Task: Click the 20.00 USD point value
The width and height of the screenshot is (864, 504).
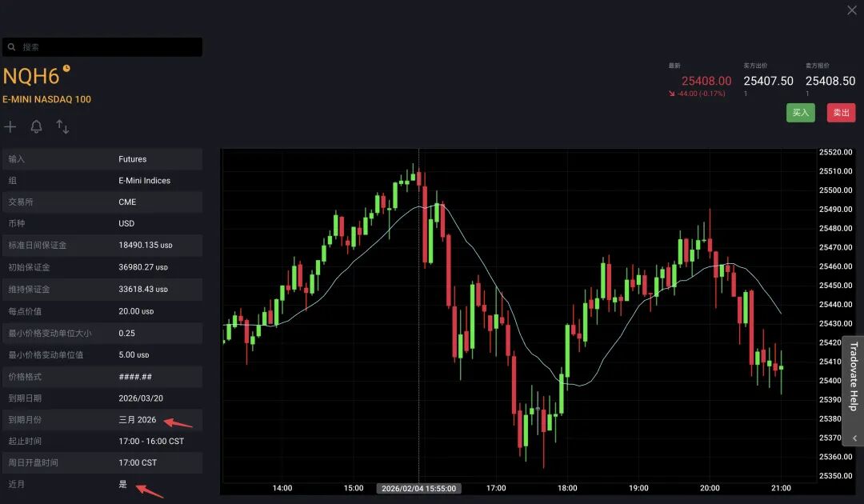Action: [x=136, y=311]
